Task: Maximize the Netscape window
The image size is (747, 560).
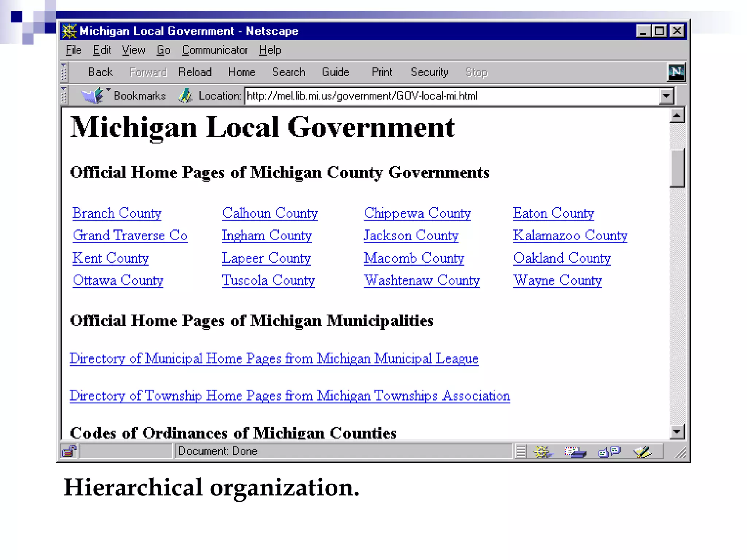Action: click(x=659, y=31)
